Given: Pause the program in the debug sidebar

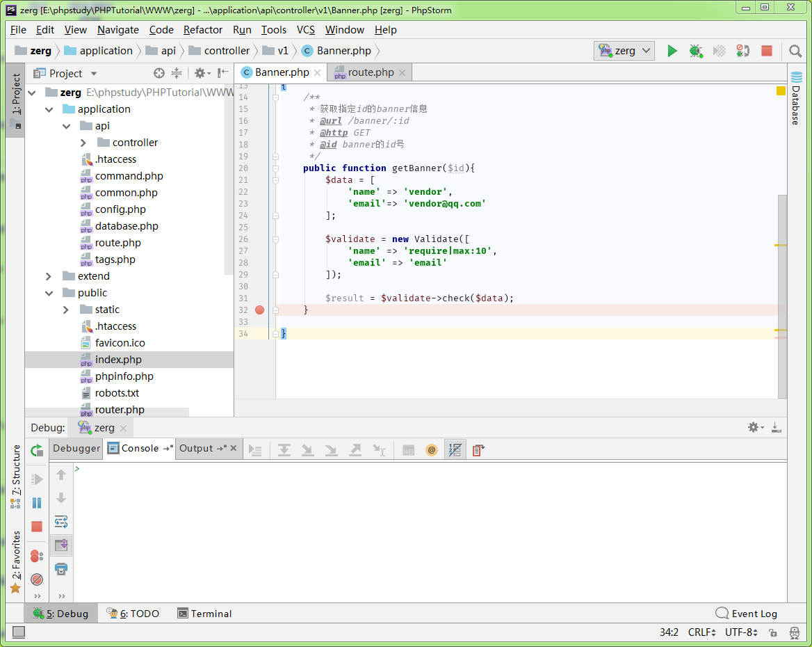Looking at the screenshot, I should coord(37,502).
